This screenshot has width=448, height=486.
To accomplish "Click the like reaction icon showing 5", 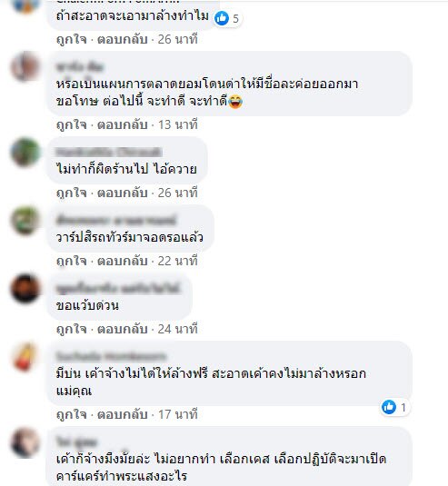I will (222, 18).
